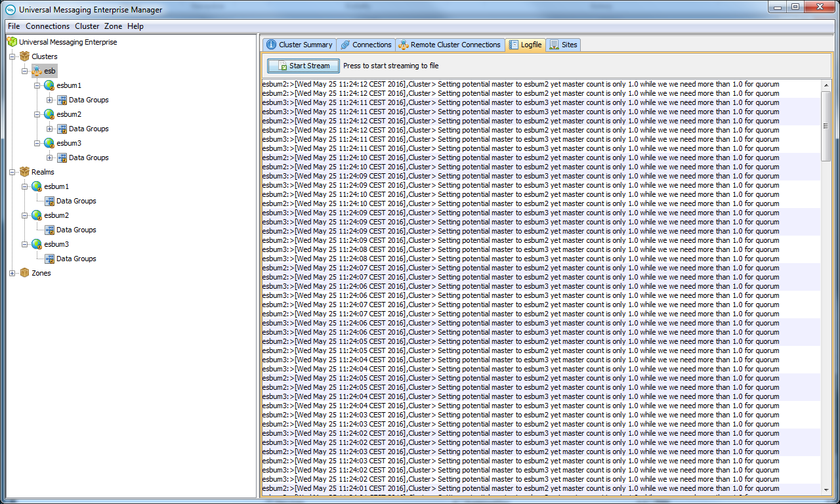
Task: Click esbum3 globe icon under Realms
Action: pos(37,244)
